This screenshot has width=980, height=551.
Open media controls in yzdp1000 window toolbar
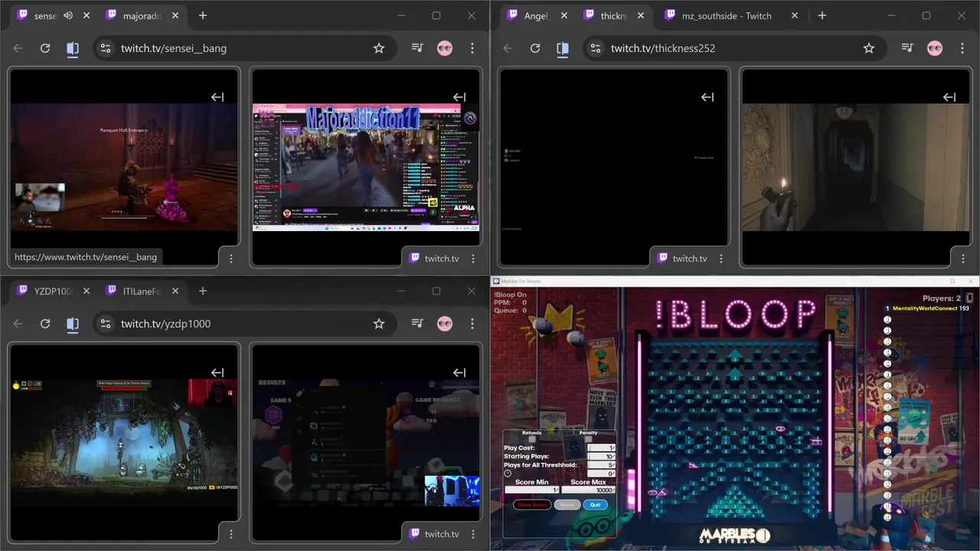click(x=417, y=324)
